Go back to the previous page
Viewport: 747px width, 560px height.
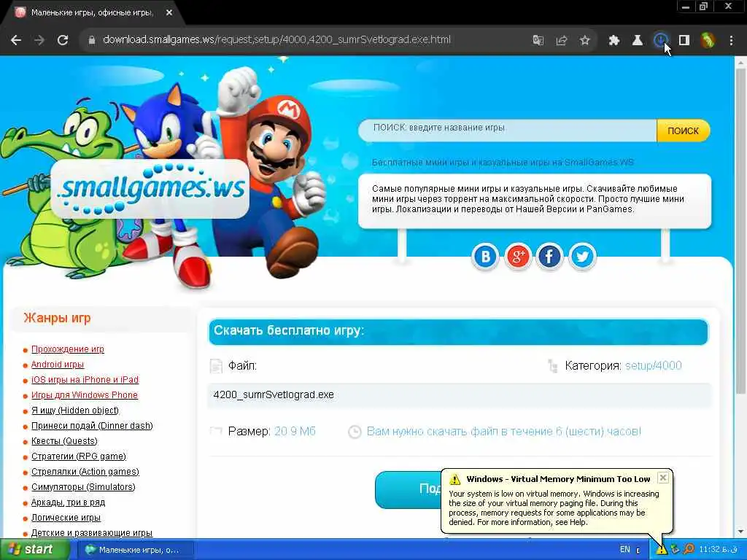click(16, 40)
